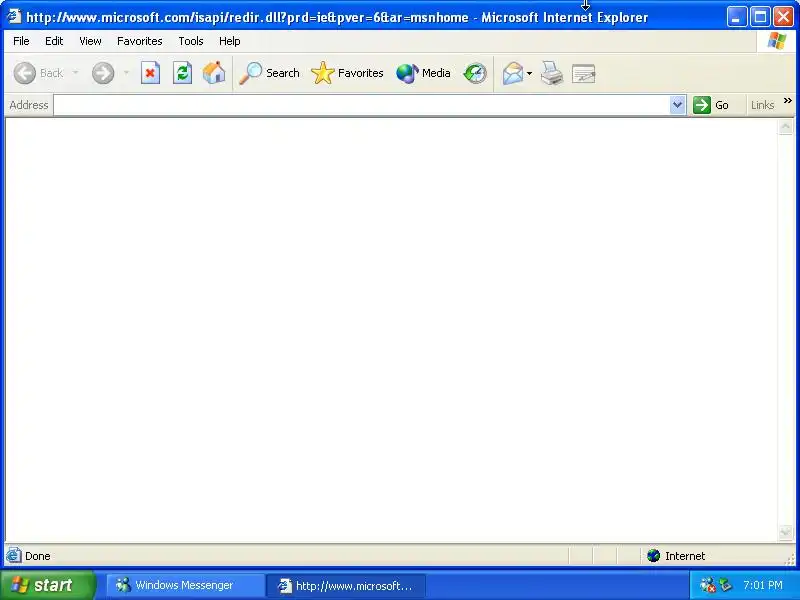800x600 pixels.
Task: Click the "Done" status bar text
Action: pyautogui.click(x=38, y=556)
